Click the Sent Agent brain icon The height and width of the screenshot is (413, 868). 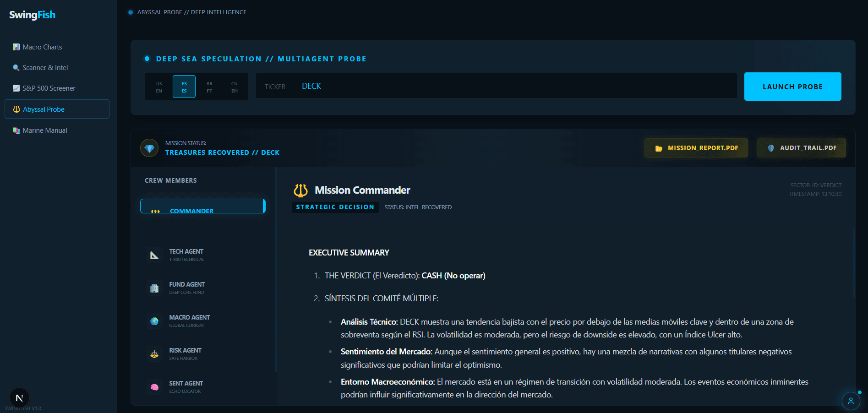154,387
